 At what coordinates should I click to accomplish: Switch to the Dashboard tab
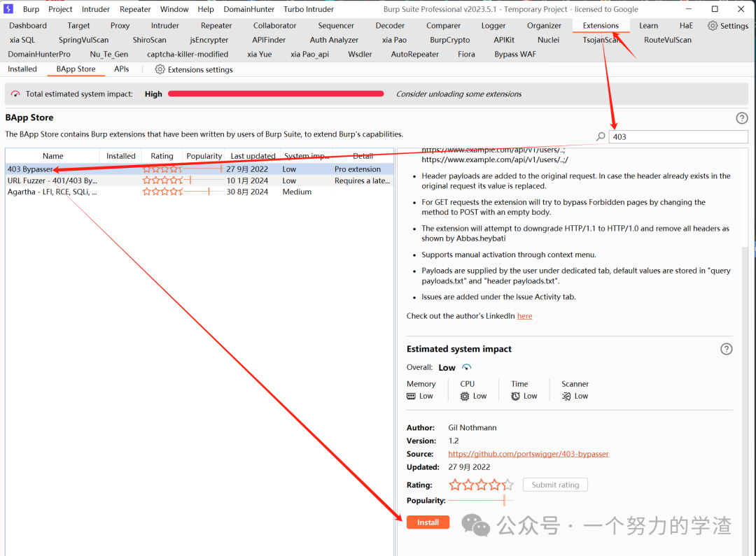coord(28,26)
